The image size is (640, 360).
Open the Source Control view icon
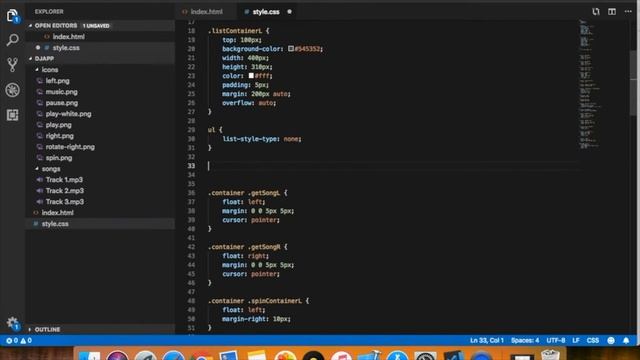[12, 64]
